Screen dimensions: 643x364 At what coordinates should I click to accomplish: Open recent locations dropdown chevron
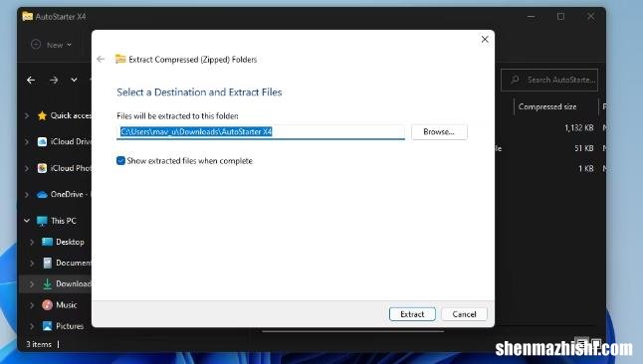pyautogui.click(x=74, y=80)
